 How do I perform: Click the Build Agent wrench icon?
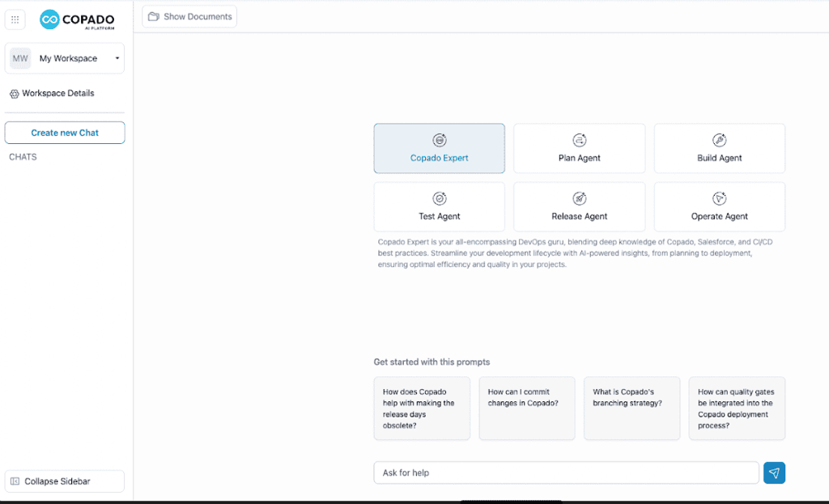[x=720, y=140]
